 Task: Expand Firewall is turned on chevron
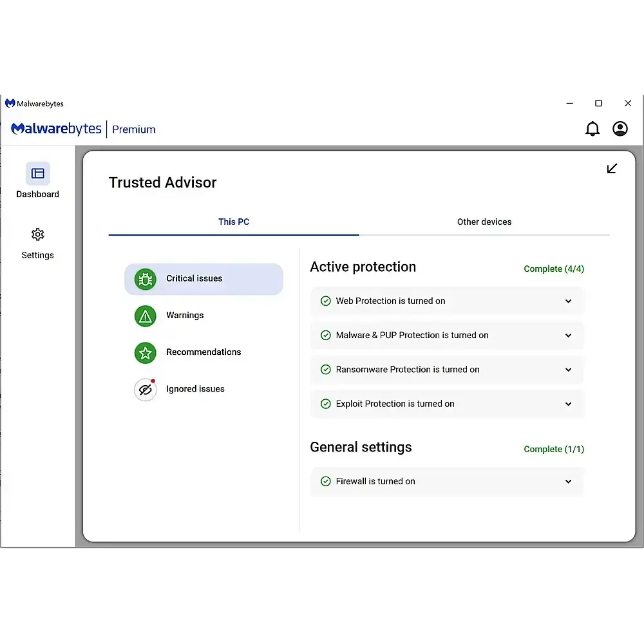pyautogui.click(x=568, y=482)
